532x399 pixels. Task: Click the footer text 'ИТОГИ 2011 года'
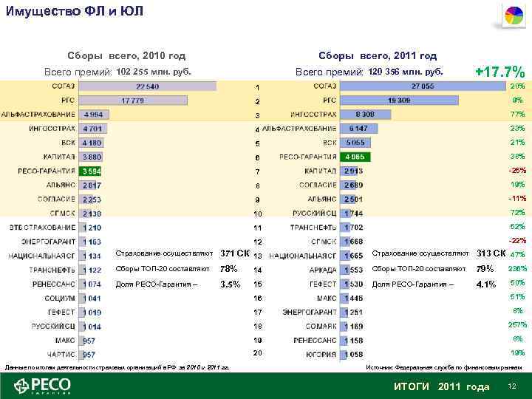[x=442, y=386]
